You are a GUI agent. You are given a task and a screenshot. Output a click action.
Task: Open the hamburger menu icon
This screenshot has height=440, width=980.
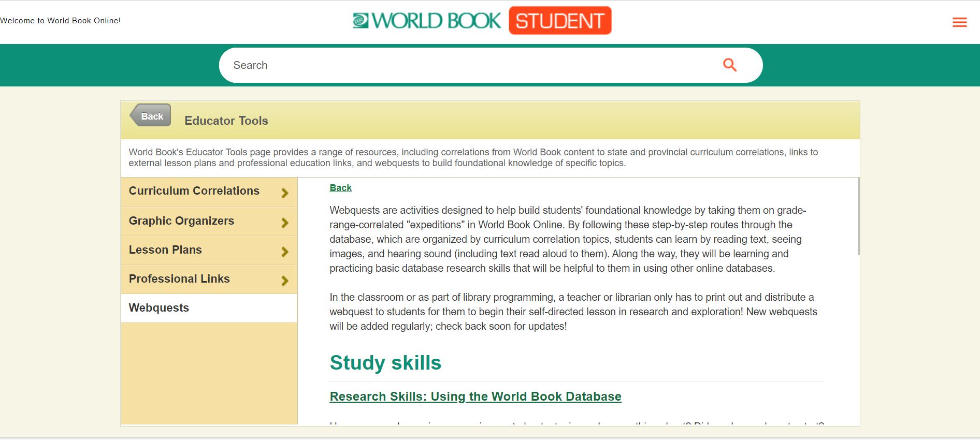(x=959, y=22)
